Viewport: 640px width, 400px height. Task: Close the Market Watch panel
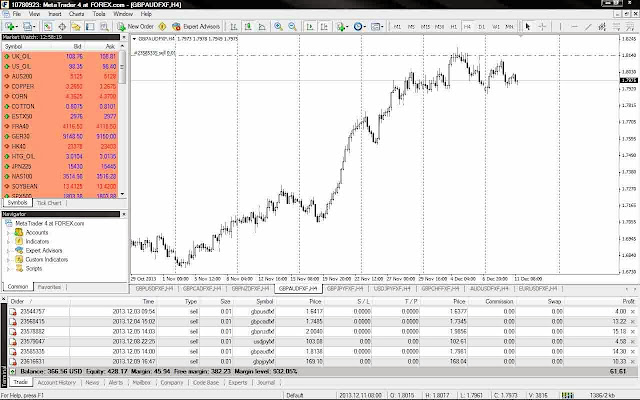124,37
